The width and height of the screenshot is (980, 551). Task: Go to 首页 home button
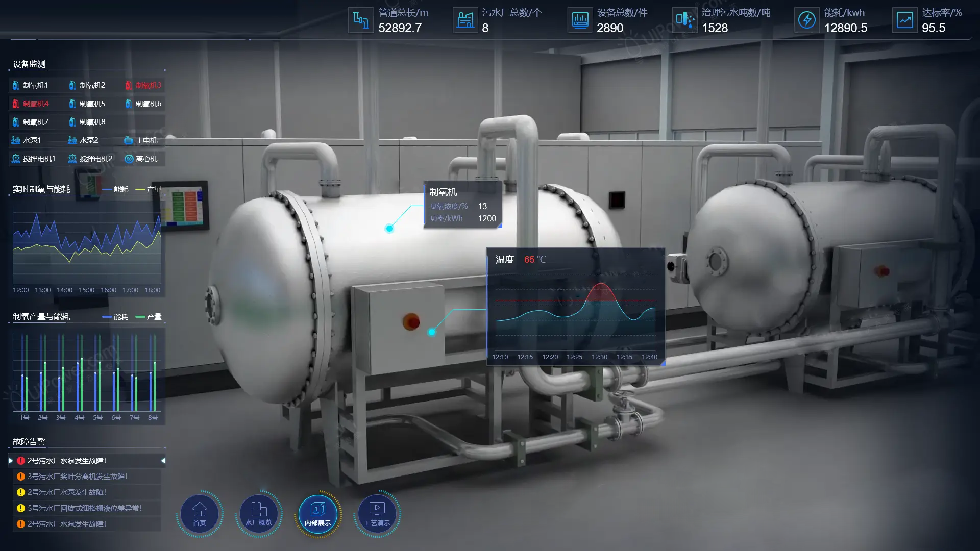point(200,514)
